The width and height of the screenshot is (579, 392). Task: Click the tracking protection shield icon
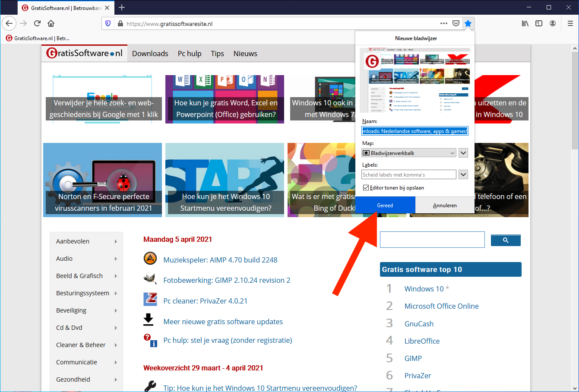[x=108, y=23]
